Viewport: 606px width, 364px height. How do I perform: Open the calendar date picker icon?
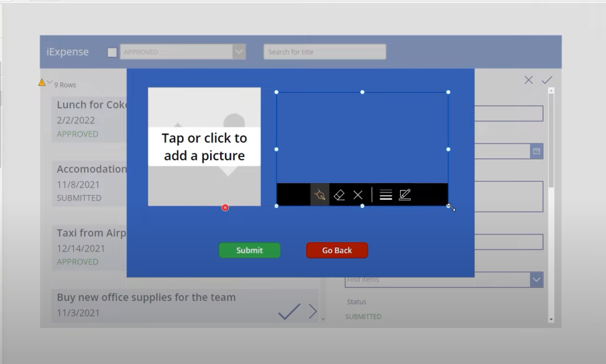click(536, 151)
